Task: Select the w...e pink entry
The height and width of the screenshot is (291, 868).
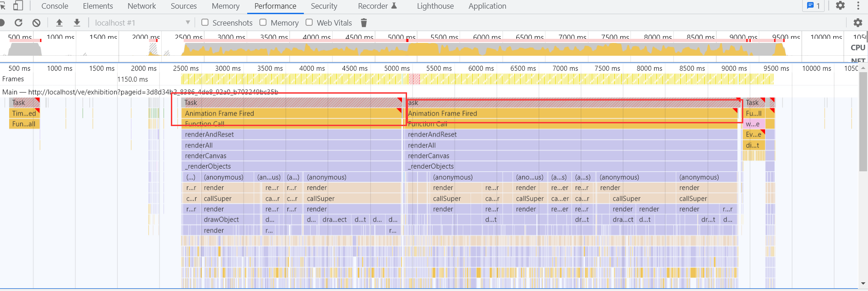Action: (753, 124)
